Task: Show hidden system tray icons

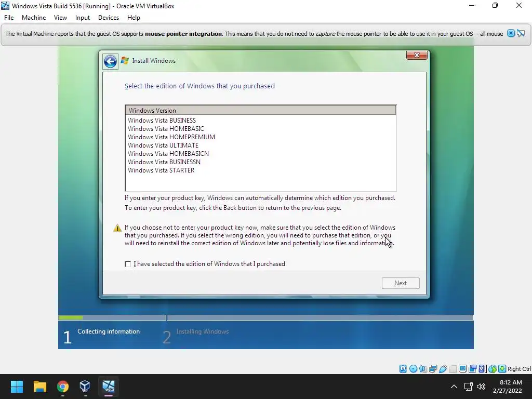Action: point(454,387)
